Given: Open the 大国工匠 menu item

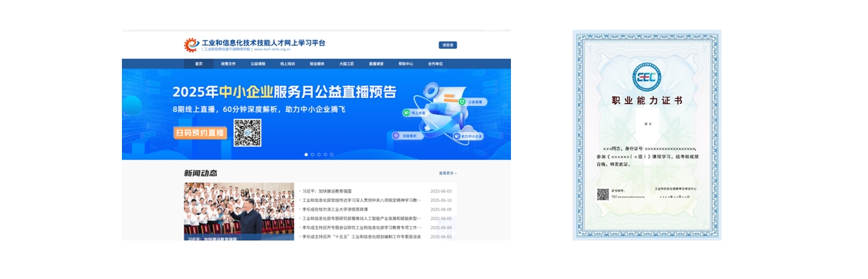Looking at the screenshot, I should 346,64.
